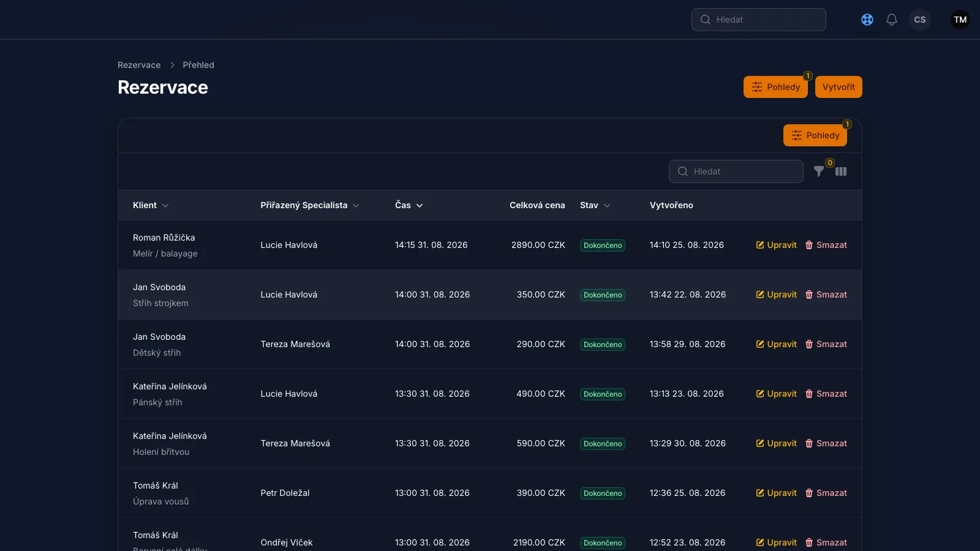Open the CS language switcher

(920, 20)
